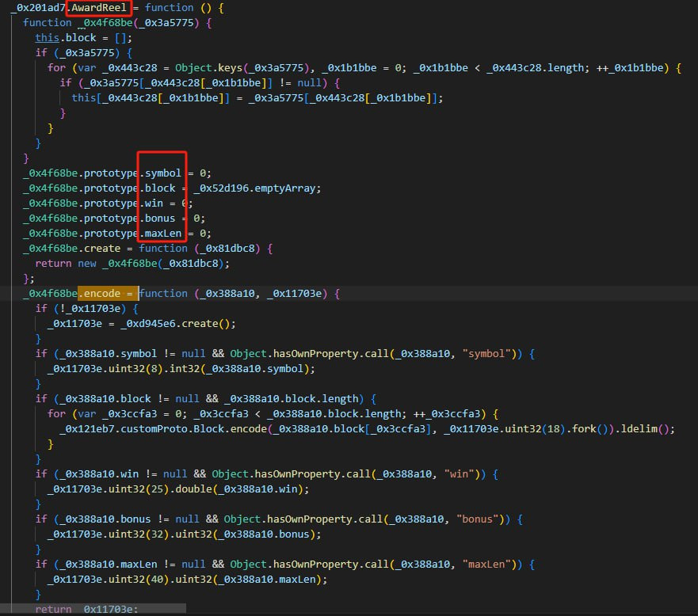698x616 pixels.
Task: Click 'bonus' in the prototype.bonus line
Action: tap(160, 219)
